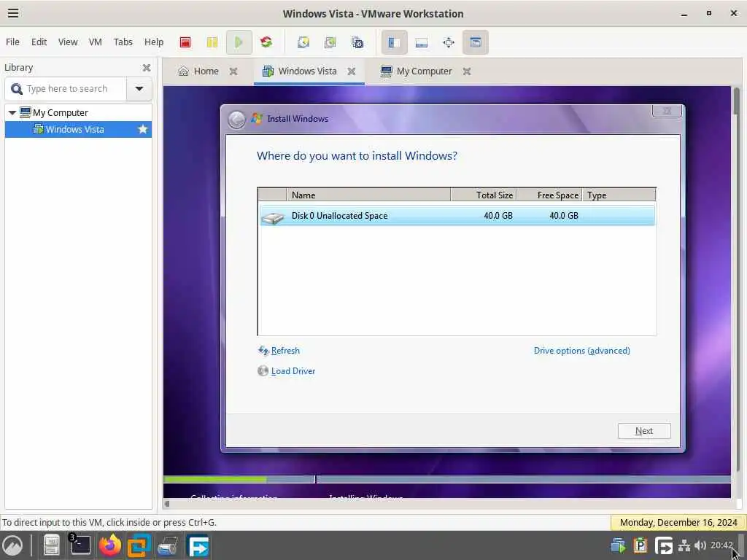Click in the library search field

[66, 89]
